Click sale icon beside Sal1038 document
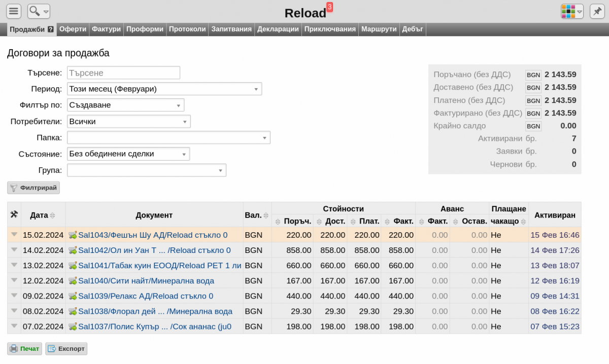This screenshot has height=364, width=609. [73, 311]
